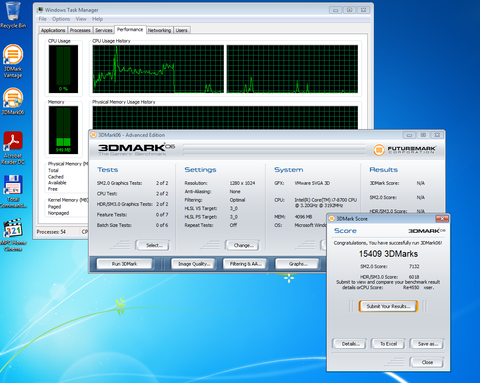480x383 pixels.
Task: Minimize the Windows Task Manager window
Action: pyautogui.click(x=336, y=10)
